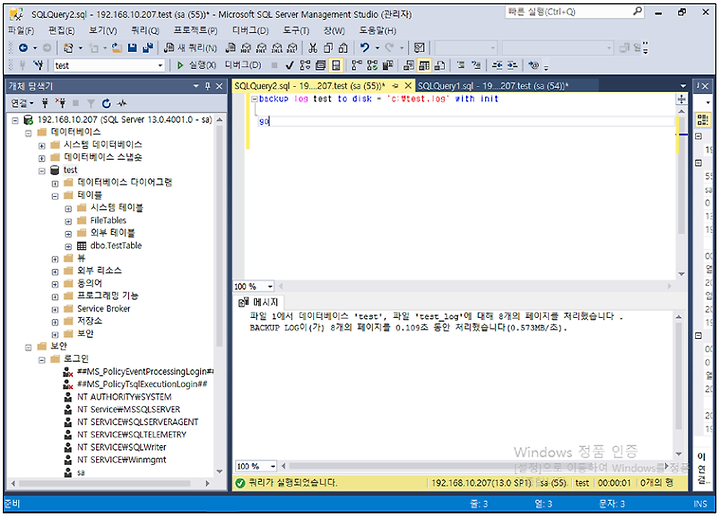Click the Object Explorer vertical scrollbar
720x517 pixels.
(x=219, y=297)
